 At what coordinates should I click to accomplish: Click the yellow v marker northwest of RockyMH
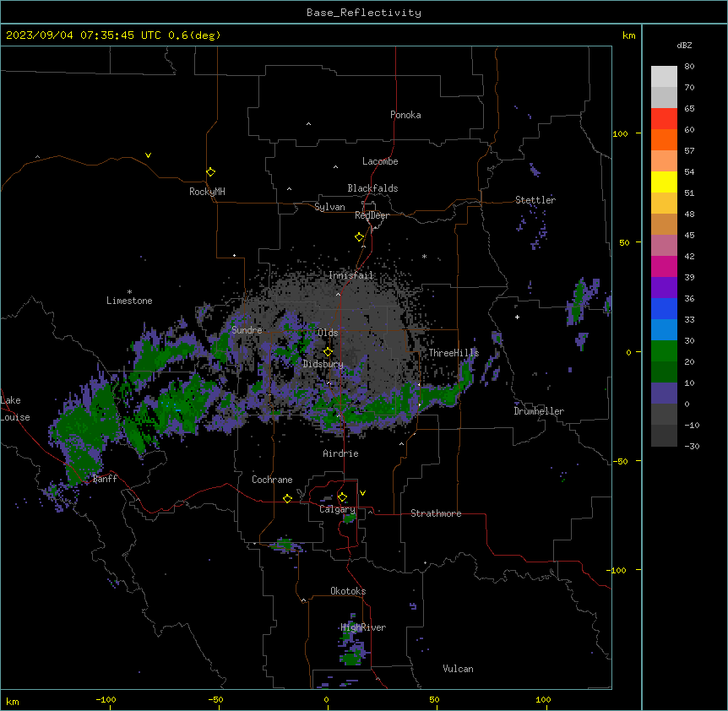(148, 155)
